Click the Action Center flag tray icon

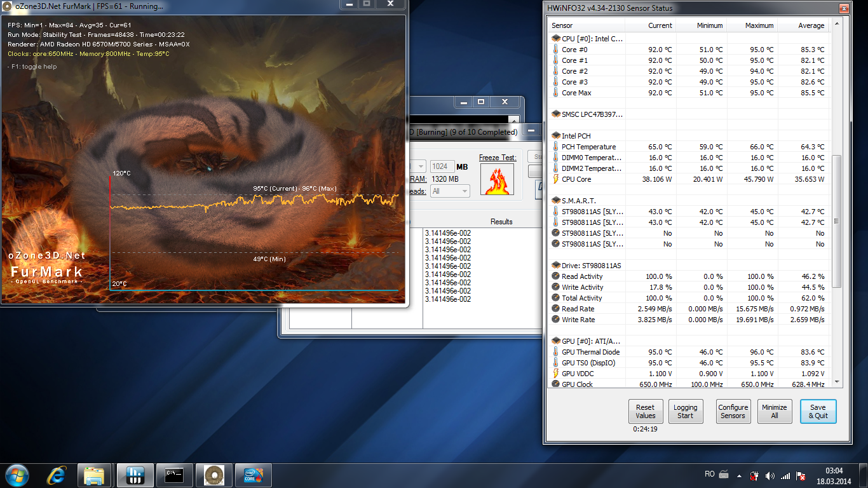[x=801, y=475]
